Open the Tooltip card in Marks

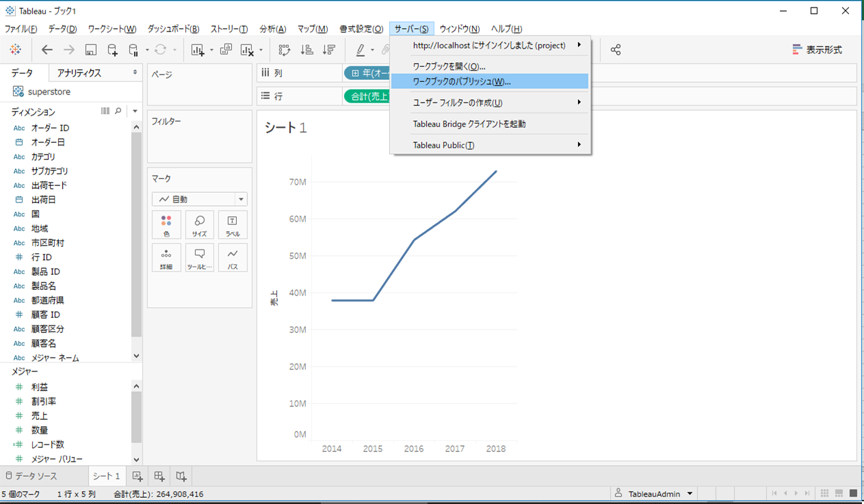point(200,258)
